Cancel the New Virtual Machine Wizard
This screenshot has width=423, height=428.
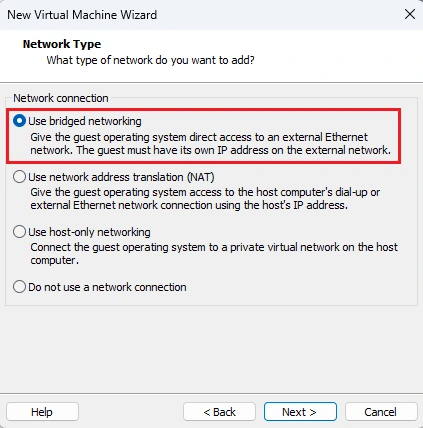(381, 412)
